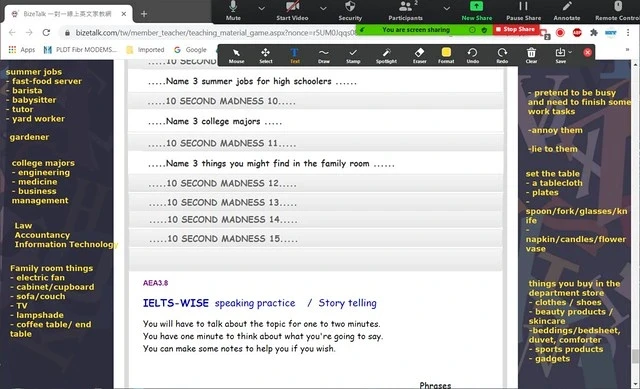
Task: Choose the Stamp annotation tool
Action: click(x=353, y=56)
